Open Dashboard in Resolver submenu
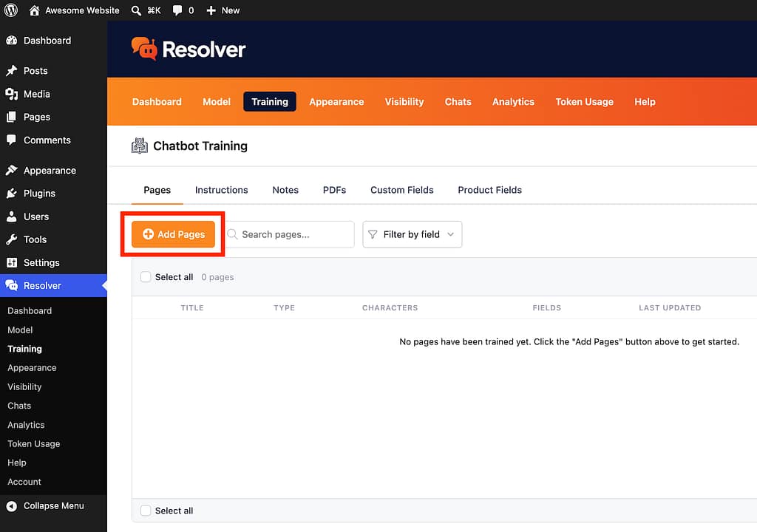 coord(30,311)
